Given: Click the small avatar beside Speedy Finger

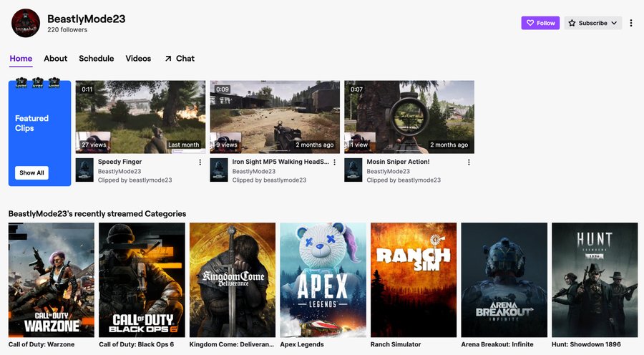Looking at the screenshot, I should pyautogui.click(x=84, y=170).
